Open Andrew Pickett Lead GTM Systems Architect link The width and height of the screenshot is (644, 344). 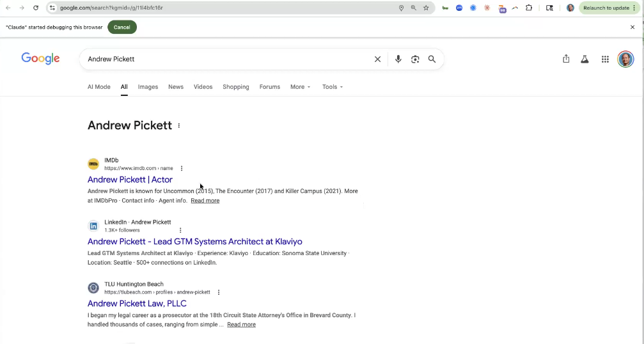(x=194, y=241)
